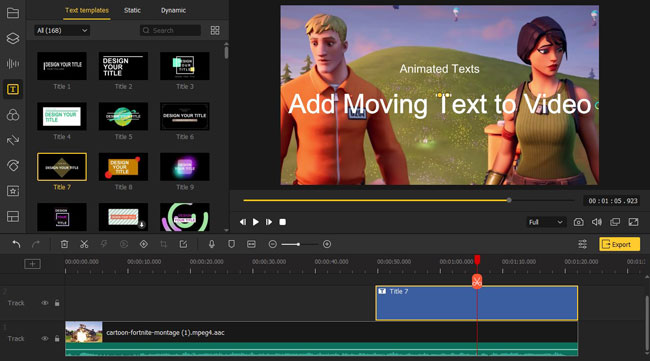This screenshot has height=361, width=650.
Task: Open the Audio waveform sidebar panel
Action: [x=13, y=63]
